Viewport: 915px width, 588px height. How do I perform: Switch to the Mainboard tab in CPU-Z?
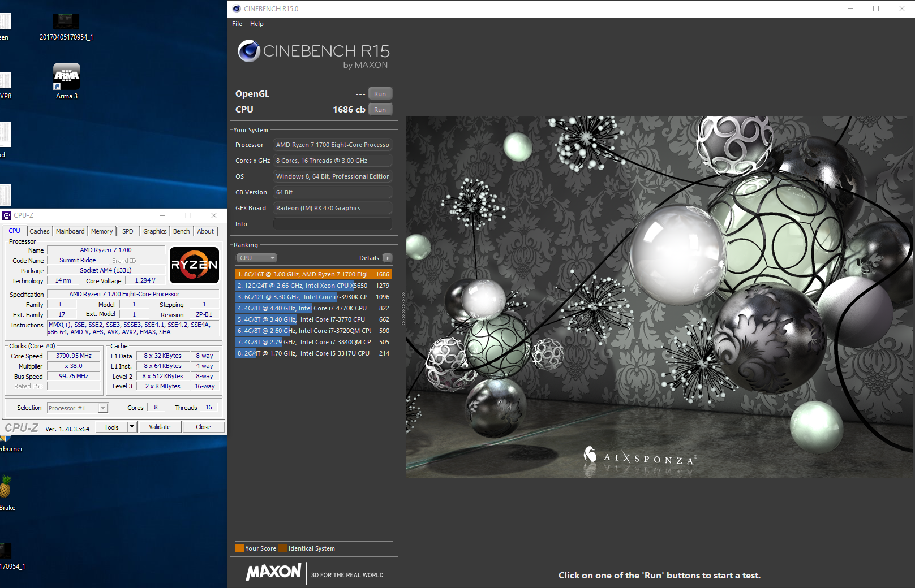point(70,231)
